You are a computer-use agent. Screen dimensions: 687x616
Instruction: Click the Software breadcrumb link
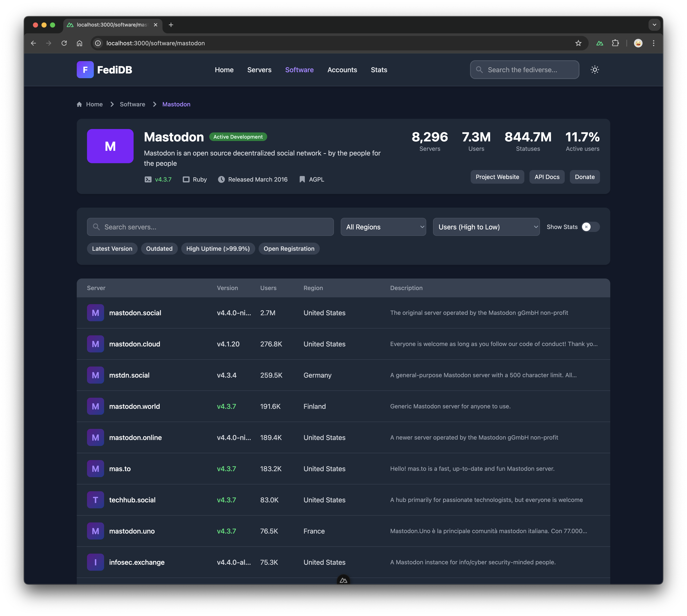[x=132, y=104]
